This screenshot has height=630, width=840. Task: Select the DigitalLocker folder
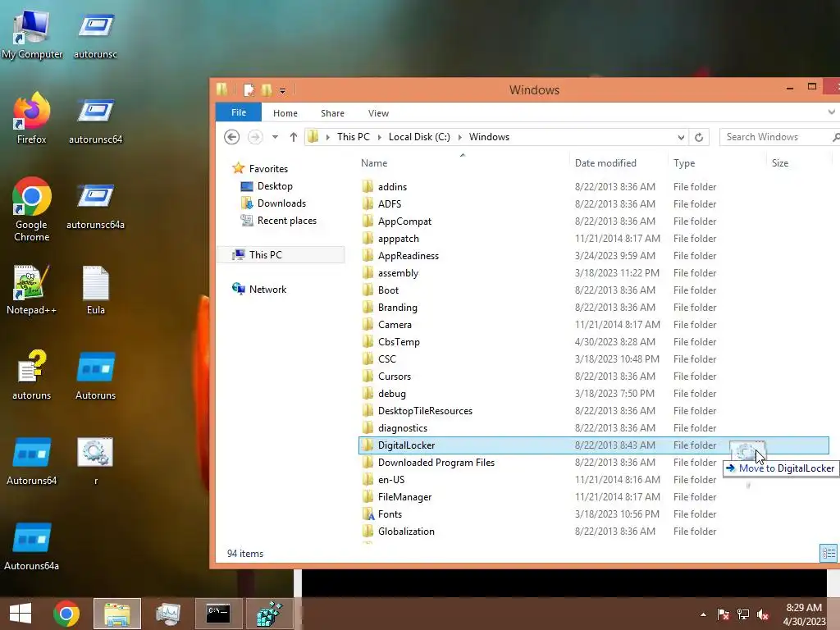pyautogui.click(x=594, y=445)
